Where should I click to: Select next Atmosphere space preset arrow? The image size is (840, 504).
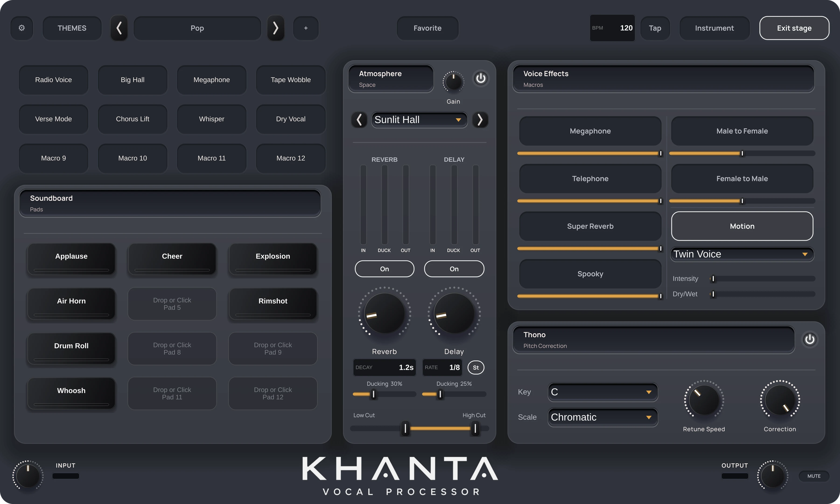480,119
